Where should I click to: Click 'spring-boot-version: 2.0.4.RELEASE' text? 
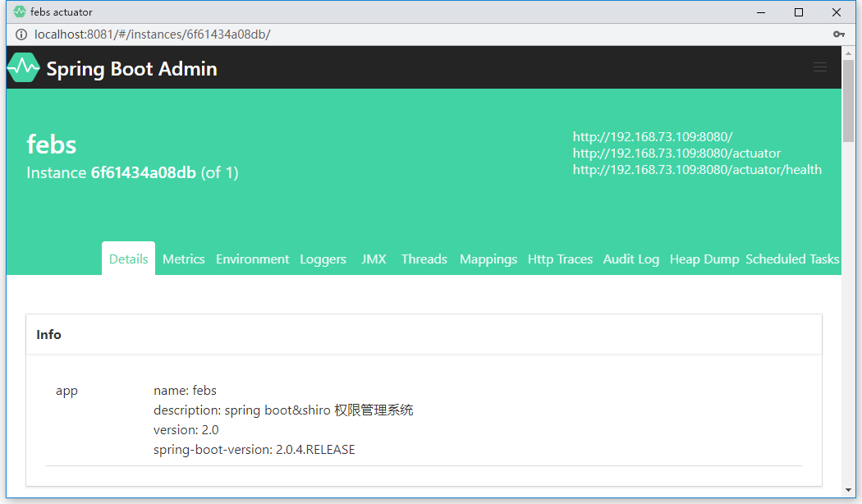(x=254, y=450)
